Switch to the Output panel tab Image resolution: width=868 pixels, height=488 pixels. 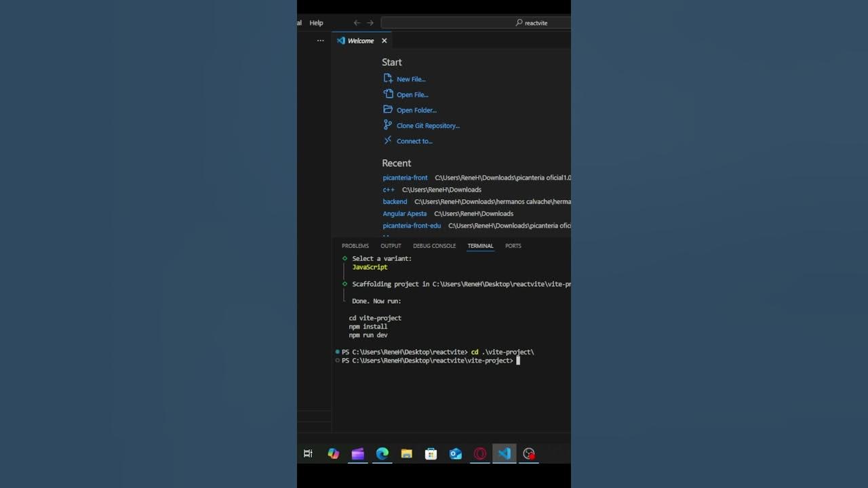pos(391,246)
